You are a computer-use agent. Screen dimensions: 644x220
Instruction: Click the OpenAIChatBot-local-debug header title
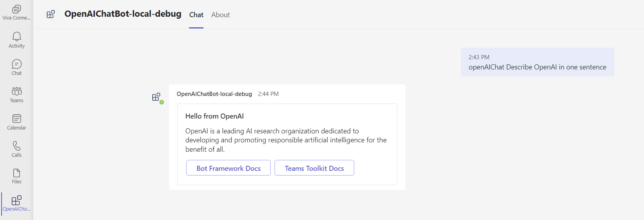[x=123, y=14]
